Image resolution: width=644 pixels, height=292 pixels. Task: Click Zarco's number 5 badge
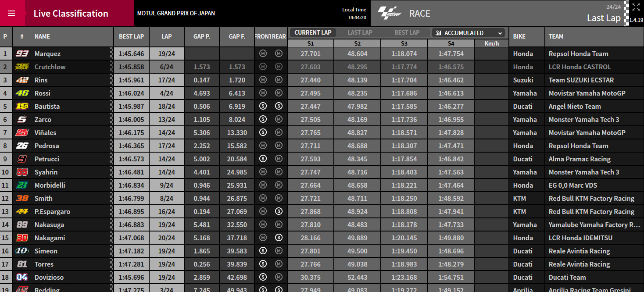(22, 119)
